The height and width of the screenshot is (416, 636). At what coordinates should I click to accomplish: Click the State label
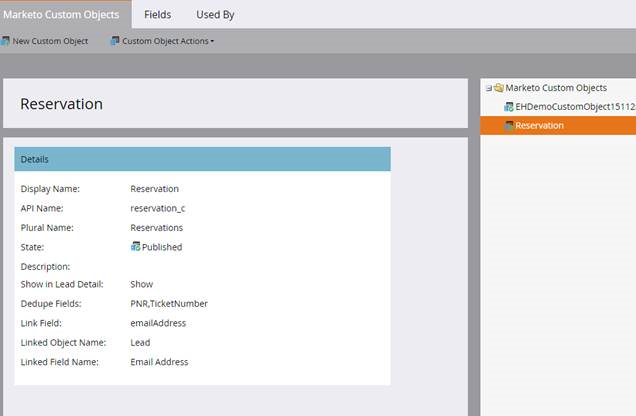click(32, 247)
